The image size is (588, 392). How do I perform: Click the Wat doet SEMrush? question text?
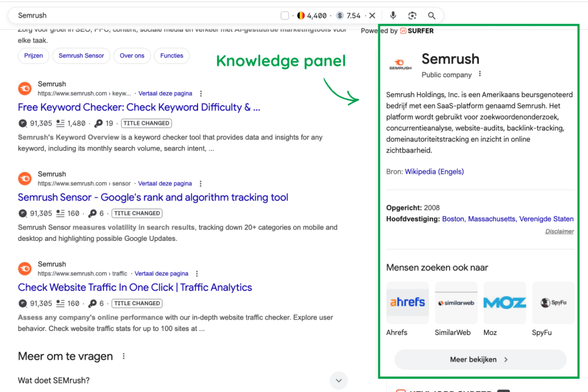pyautogui.click(x=53, y=381)
